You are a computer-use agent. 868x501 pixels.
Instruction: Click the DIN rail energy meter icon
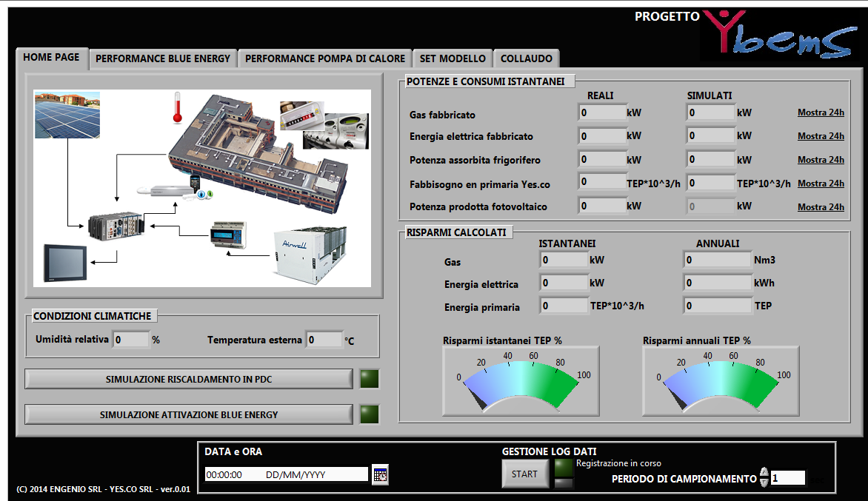click(229, 235)
